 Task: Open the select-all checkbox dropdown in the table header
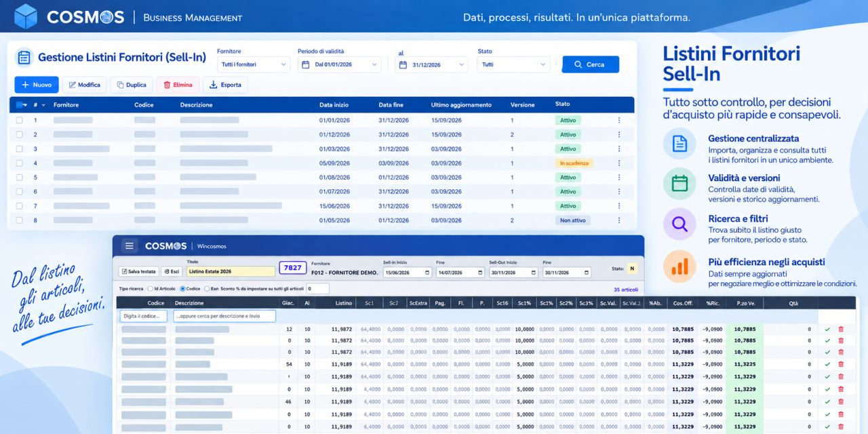pos(21,105)
